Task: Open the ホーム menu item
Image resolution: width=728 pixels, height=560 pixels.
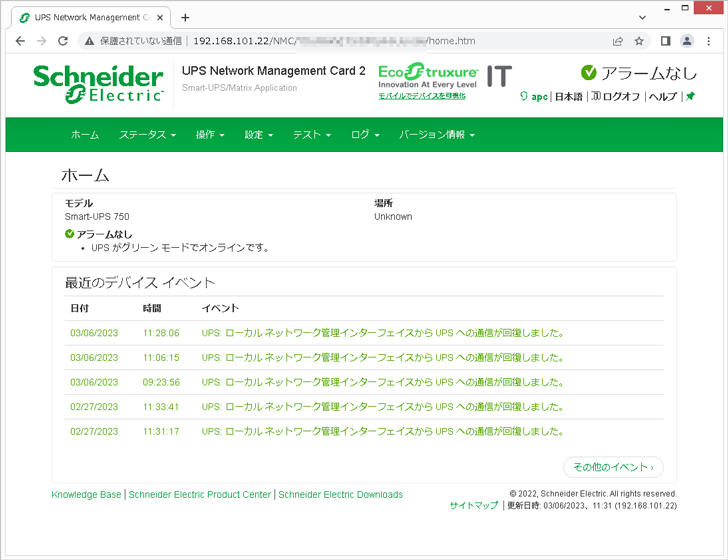Action: point(84,135)
